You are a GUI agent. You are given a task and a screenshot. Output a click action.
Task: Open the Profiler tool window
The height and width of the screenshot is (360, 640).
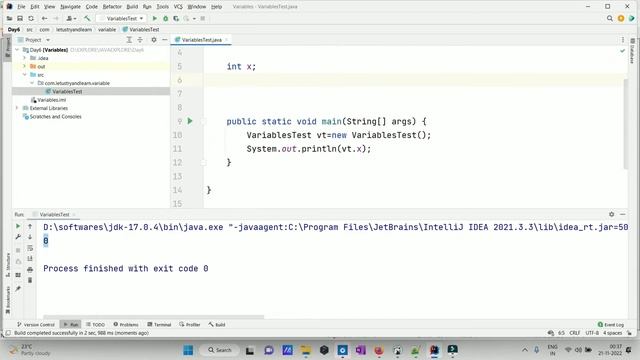(190, 324)
